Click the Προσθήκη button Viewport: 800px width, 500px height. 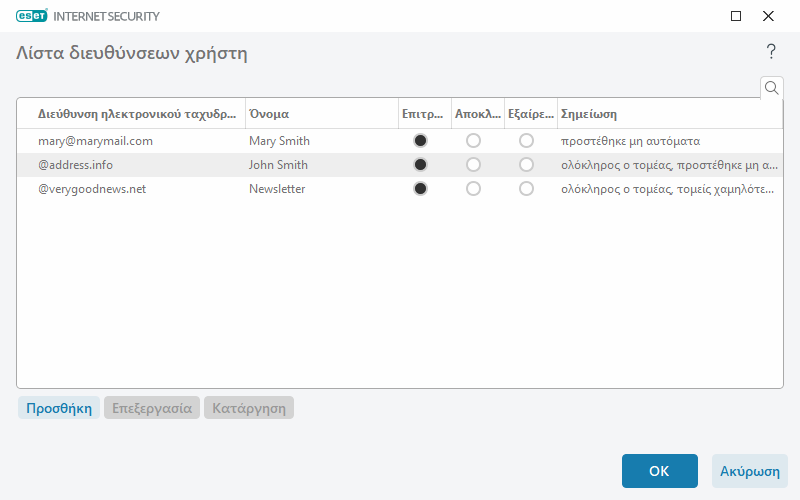(58, 408)
